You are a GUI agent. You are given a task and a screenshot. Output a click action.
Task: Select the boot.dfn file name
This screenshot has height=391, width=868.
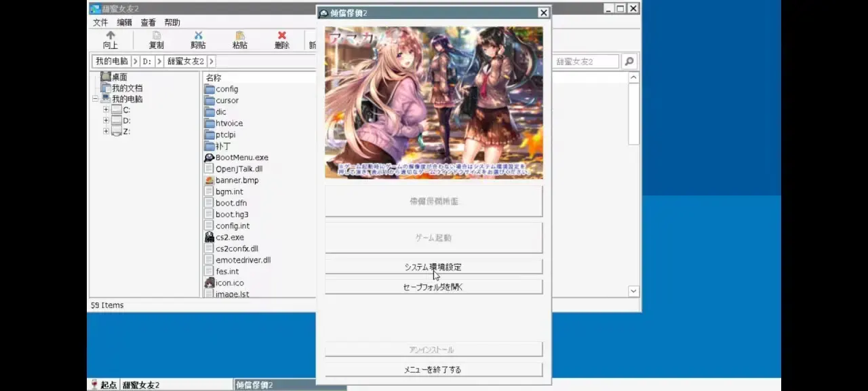point(231,203)
